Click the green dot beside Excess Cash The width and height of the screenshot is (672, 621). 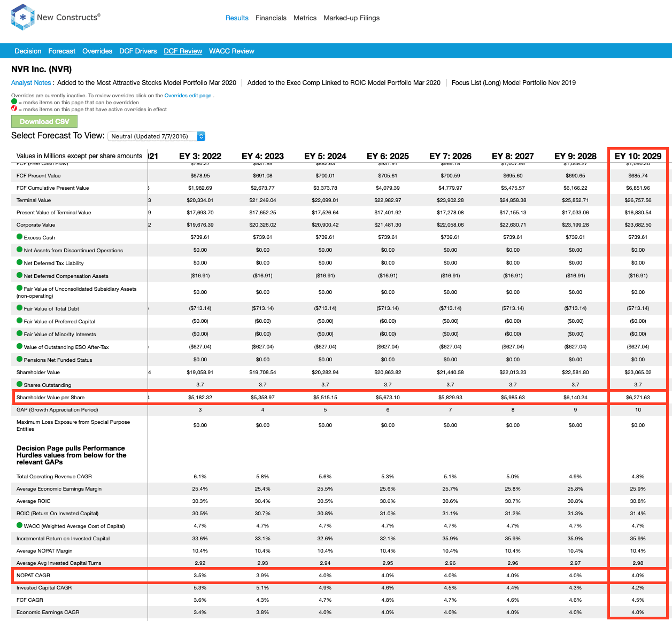[x=20, y=237]
